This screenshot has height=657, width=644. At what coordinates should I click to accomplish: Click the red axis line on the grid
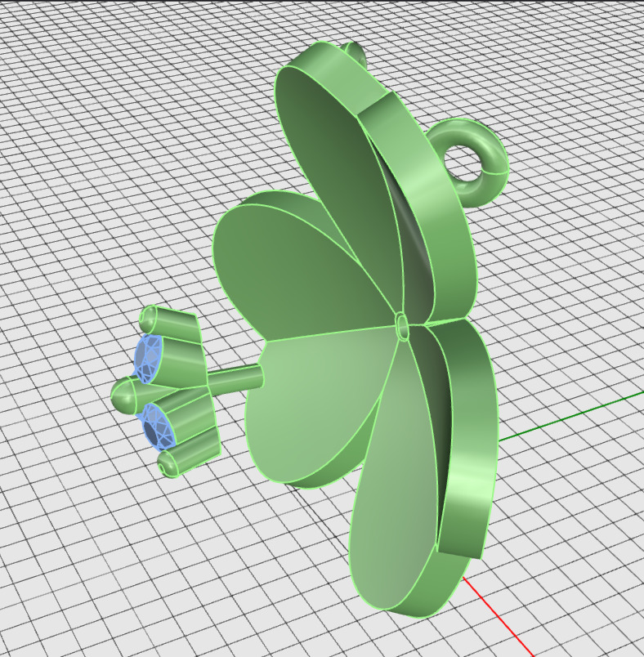(497, 615)
